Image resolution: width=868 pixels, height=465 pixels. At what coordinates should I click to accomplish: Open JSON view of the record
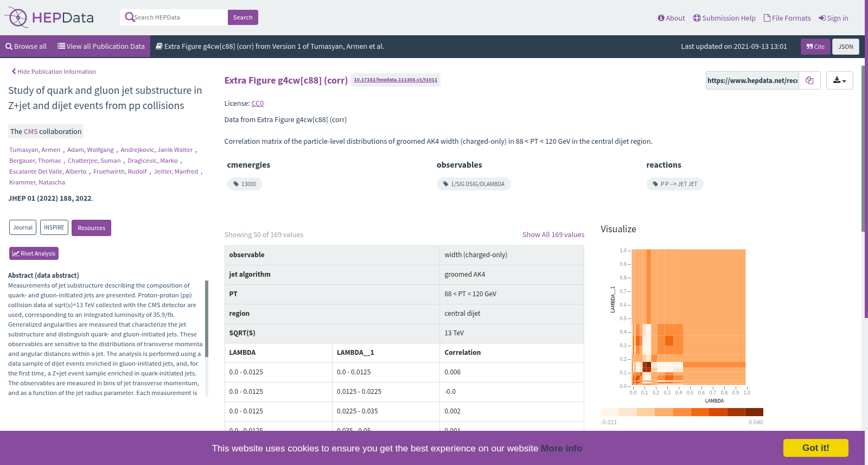tap(846, 47)
